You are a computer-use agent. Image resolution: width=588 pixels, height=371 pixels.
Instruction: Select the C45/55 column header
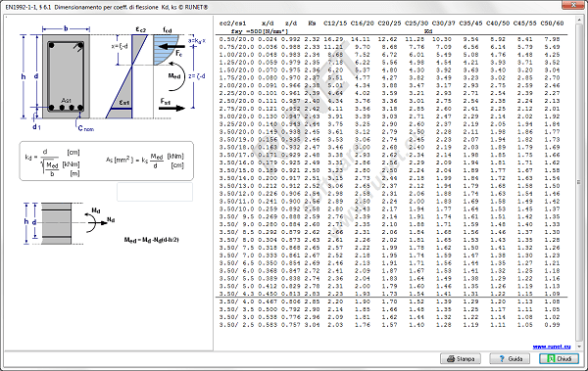click(x=525, y=23)
